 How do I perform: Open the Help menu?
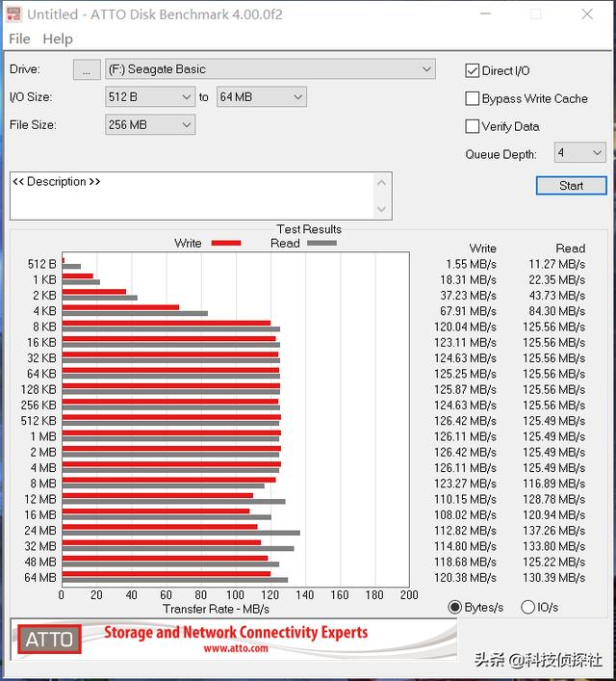coord(58,39)
